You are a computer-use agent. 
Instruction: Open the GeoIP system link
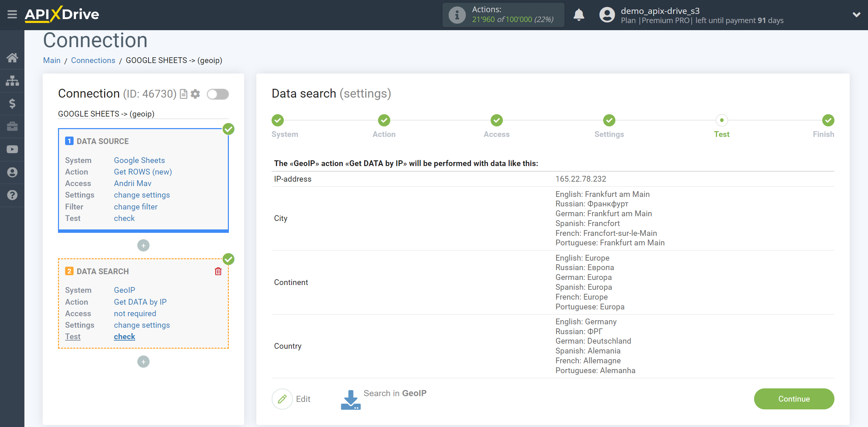124,290
